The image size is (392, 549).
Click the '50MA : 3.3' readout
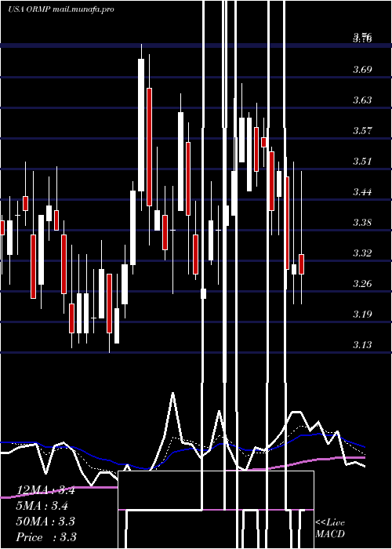tap(45, 522)
